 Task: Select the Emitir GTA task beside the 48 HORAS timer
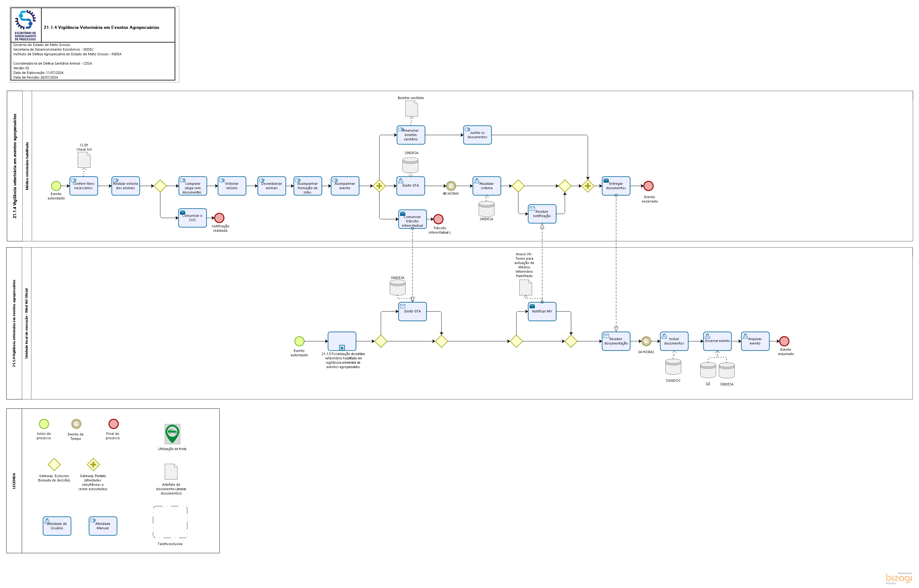[x=411, y=186]
